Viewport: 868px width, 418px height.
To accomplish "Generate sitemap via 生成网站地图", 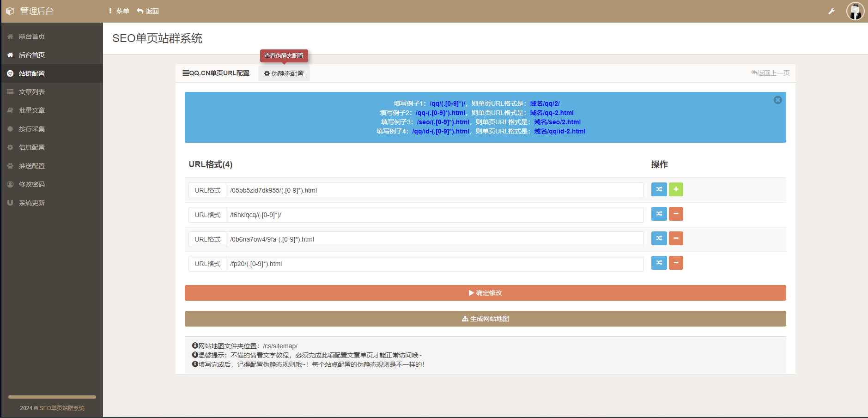I will [x=485, y=318].
